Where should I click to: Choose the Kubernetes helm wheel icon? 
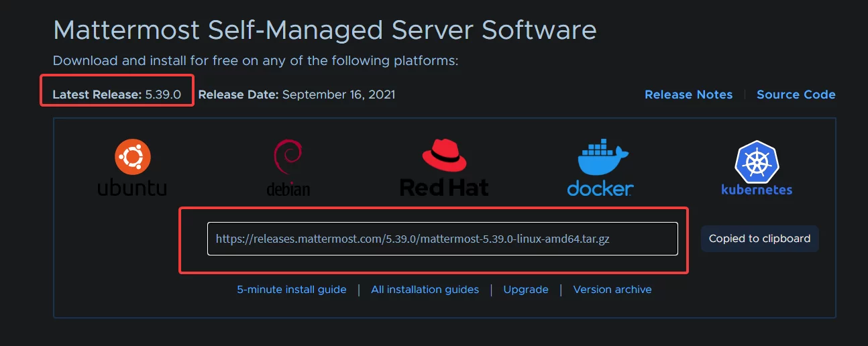pos(757,161)
